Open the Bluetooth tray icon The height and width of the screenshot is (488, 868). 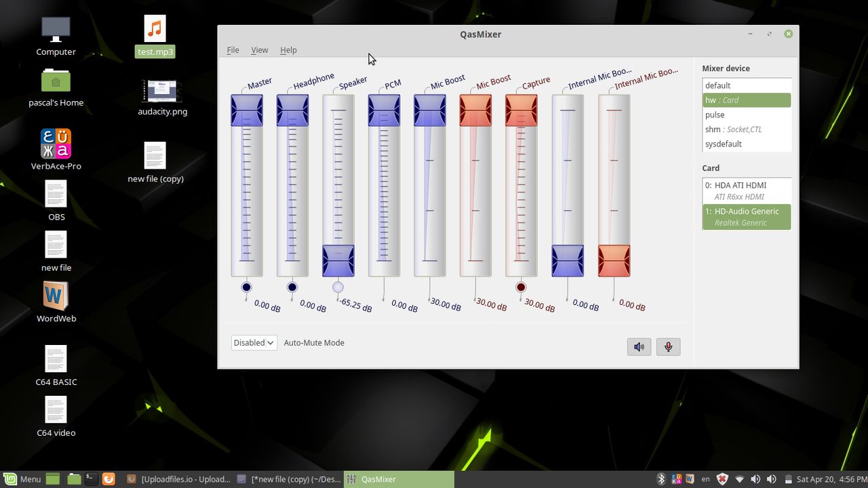coord(662,479)
